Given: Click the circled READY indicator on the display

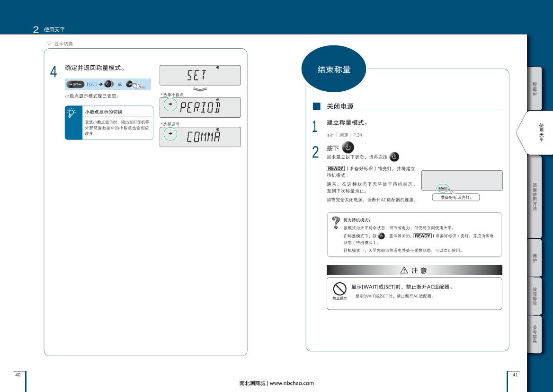Looking at the screenshot, I should click(x=443, y=188).
